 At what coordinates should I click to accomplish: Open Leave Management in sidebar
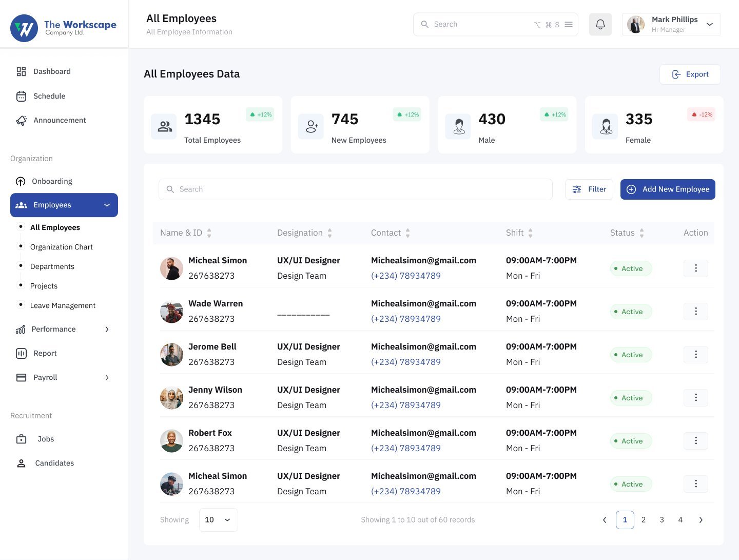click(63, 305)
